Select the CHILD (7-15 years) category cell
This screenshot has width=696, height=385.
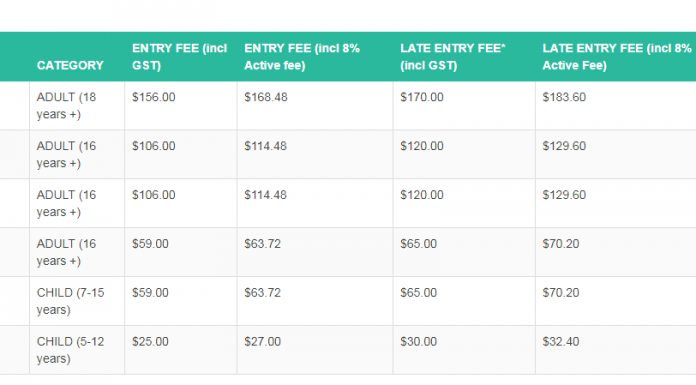click(x=77, y=301)
